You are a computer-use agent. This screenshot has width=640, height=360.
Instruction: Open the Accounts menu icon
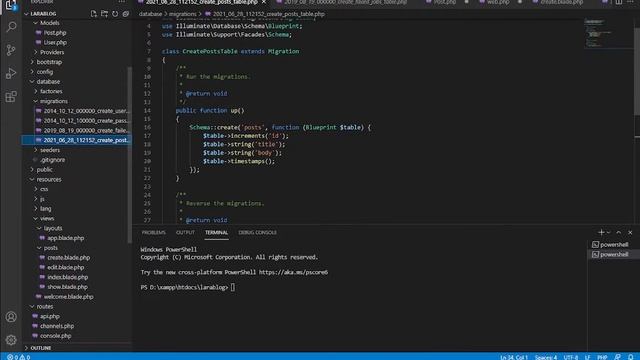click(11, 317)
